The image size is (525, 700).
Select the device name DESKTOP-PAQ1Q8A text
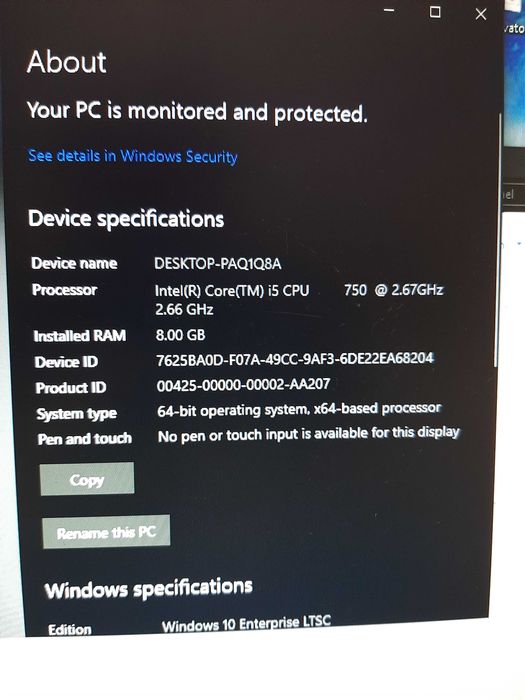pyautogui.click(x=218, y=264)
